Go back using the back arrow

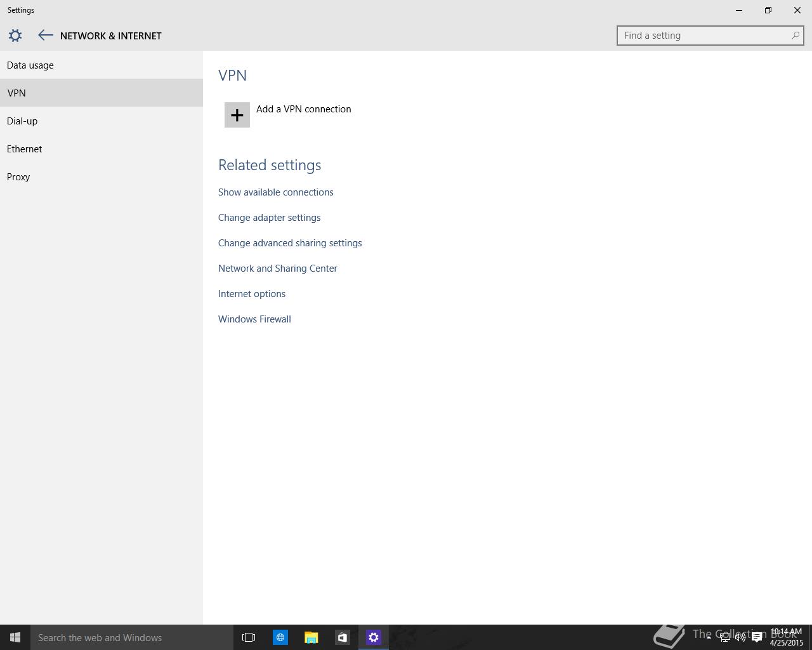[45, 36]
